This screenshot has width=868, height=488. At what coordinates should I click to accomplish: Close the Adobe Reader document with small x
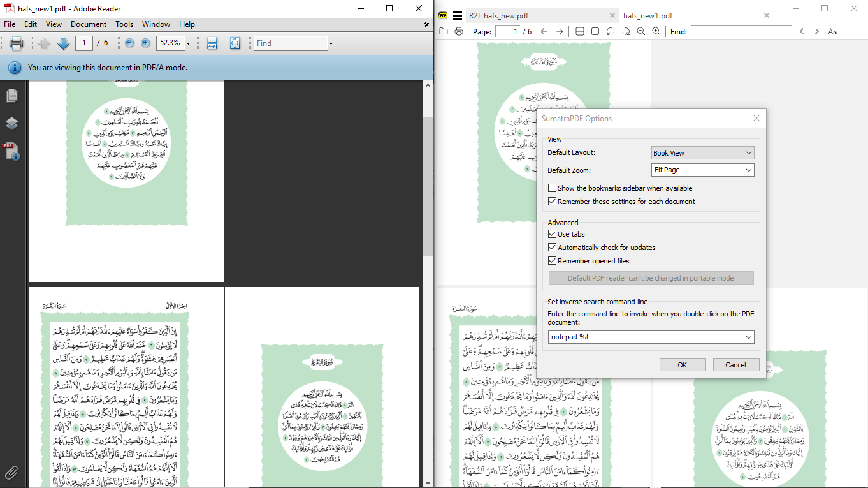(x=426, y=24)
